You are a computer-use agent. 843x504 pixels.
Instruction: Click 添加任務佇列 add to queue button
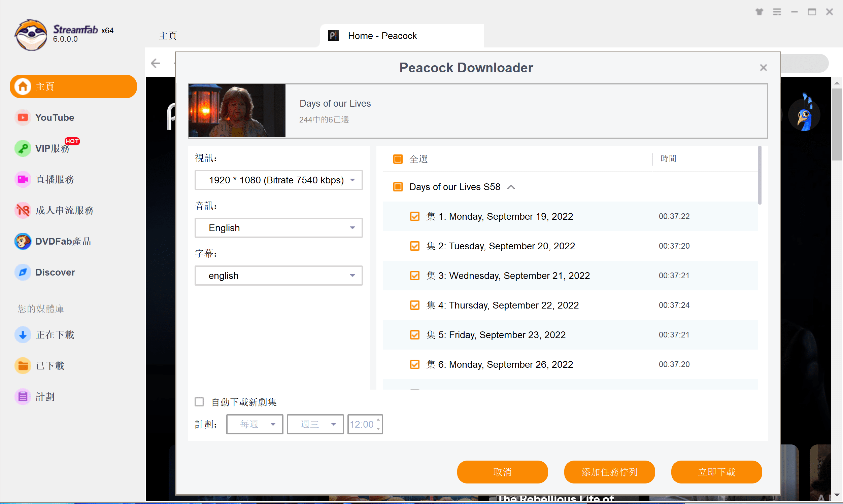tap(610, 472)
